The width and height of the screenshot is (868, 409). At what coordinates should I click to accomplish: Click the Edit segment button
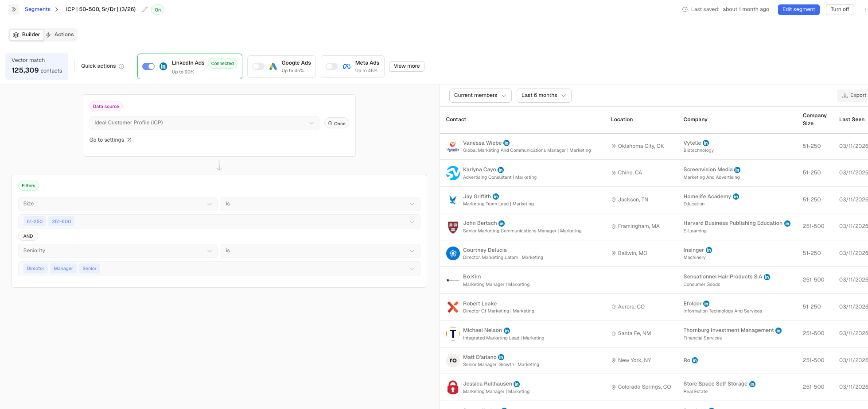point(798,10)
